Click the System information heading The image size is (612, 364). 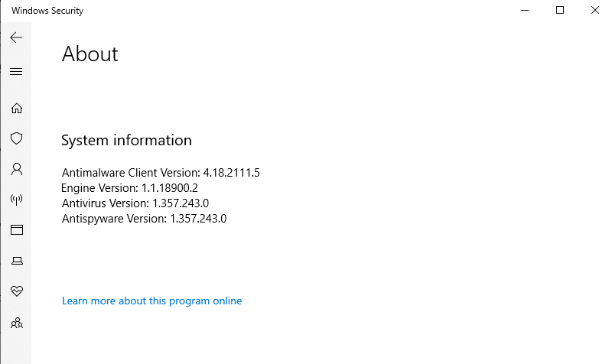pos(126,141)
